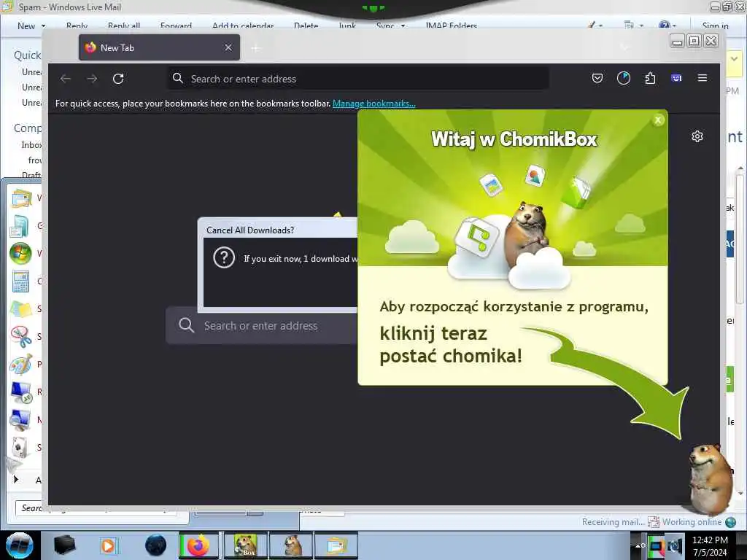
Task: Open IMAP Folders in Live Mail toolbar
Action: [451, 26]
